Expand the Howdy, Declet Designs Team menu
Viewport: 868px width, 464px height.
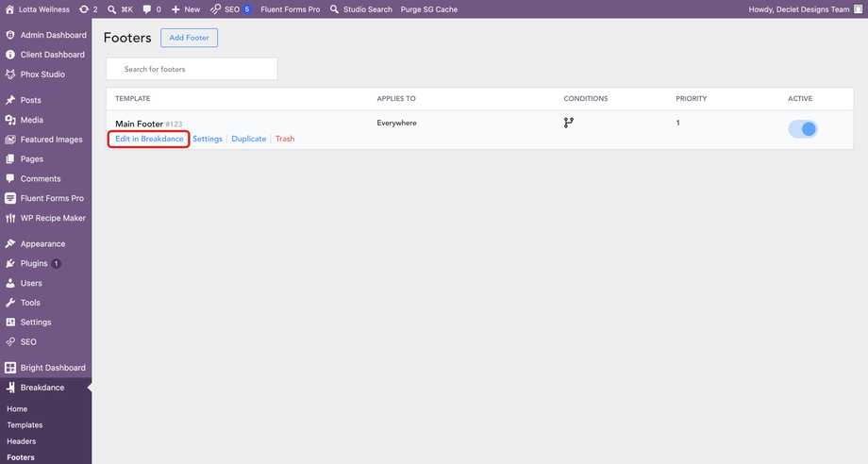click(806, 9)
